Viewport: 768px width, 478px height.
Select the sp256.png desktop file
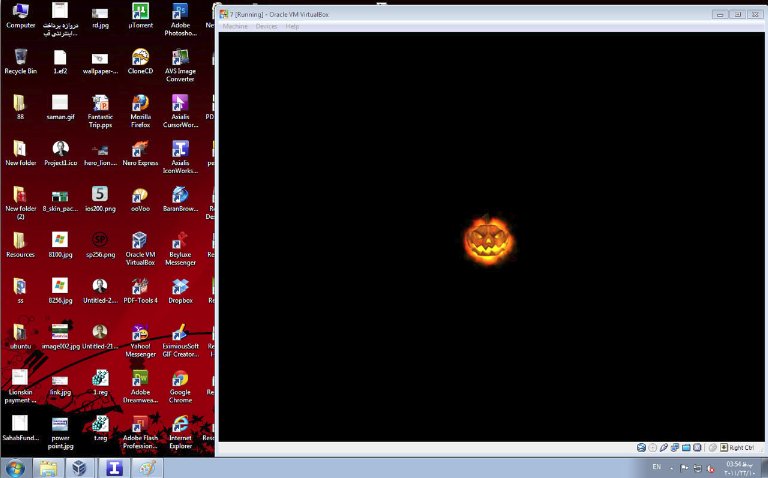[x=100, y=245]
